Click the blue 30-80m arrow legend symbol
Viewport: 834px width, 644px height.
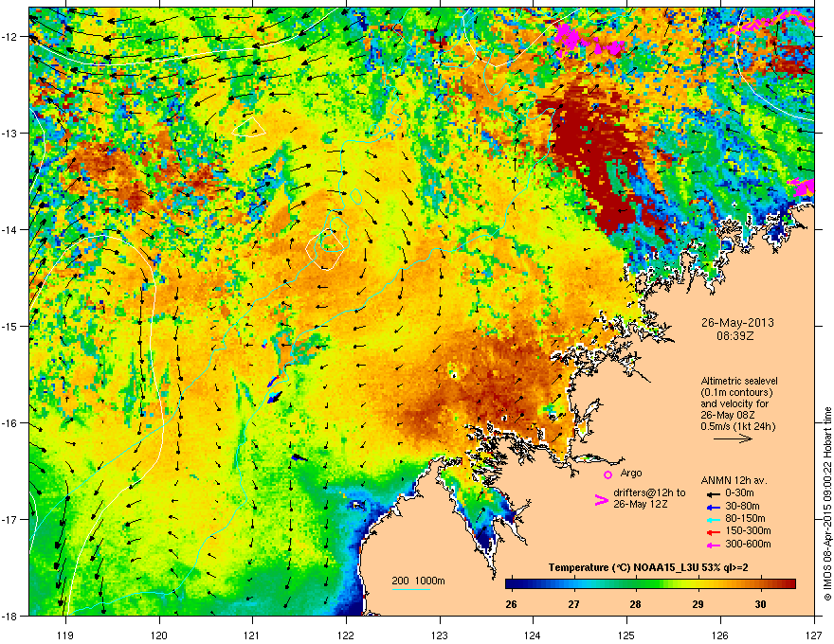pyautogui.click(x=713, y=507)
